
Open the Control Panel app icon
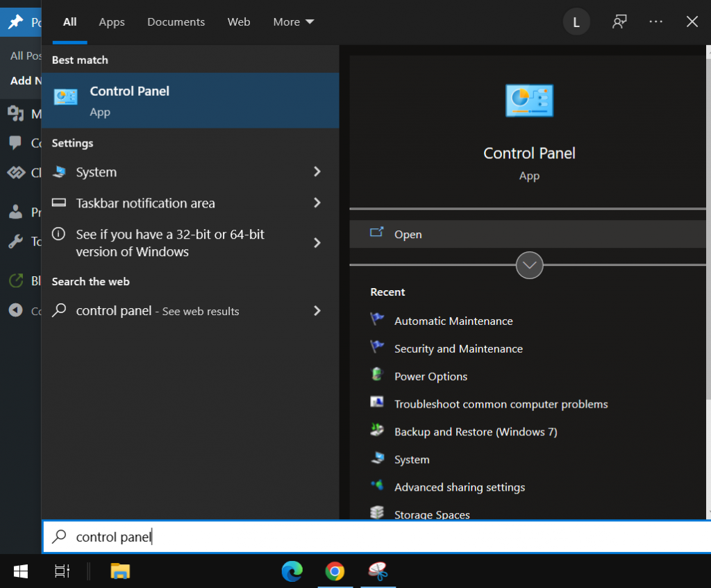66,97
